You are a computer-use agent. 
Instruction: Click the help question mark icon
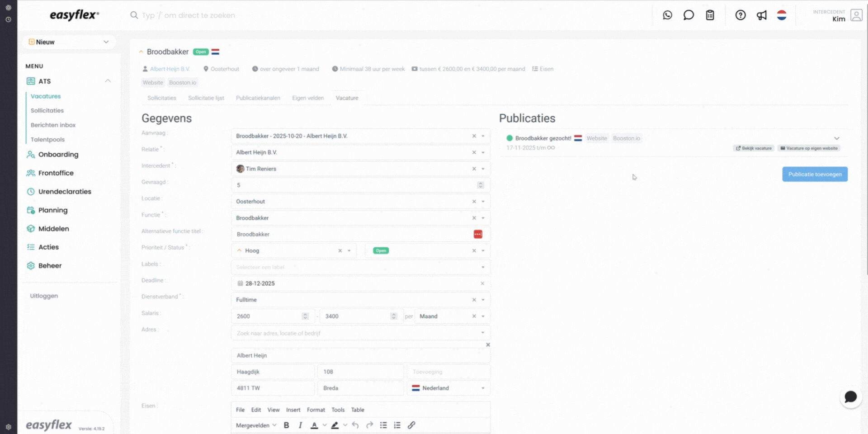[740, 15]
